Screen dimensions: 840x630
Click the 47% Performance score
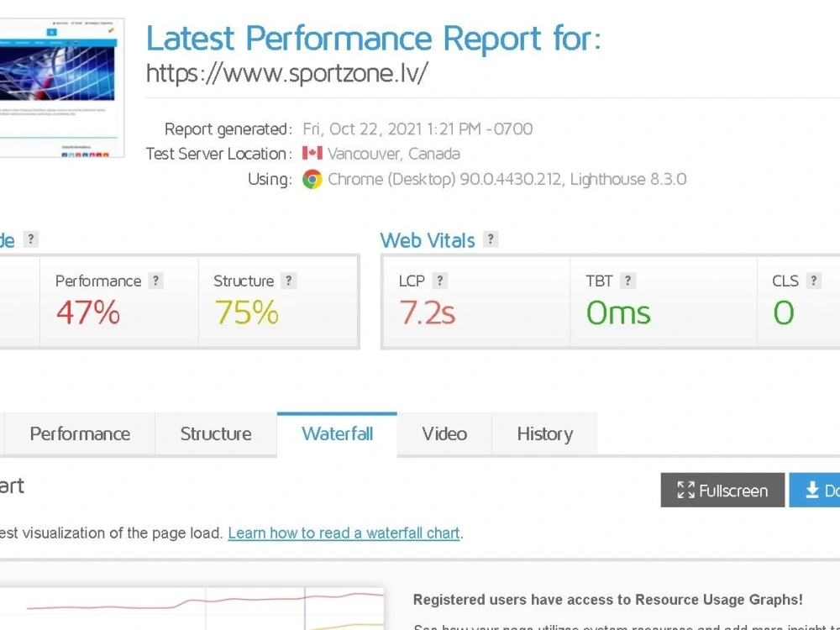click(88, 312)
